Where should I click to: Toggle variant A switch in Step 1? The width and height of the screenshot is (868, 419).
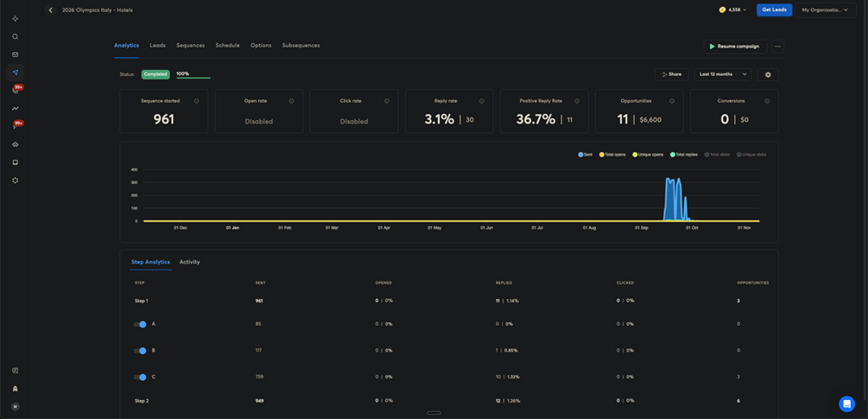point(140,324)
